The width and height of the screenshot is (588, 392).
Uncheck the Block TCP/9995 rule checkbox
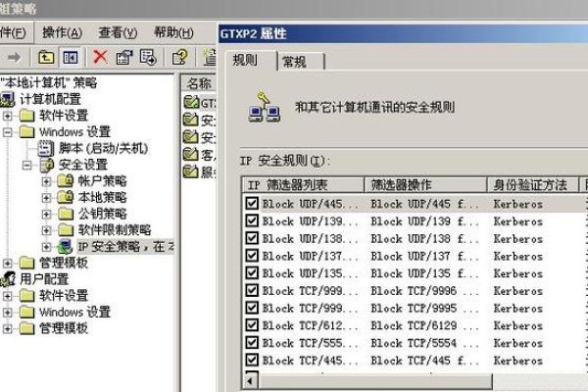click(x=252, y=308)
